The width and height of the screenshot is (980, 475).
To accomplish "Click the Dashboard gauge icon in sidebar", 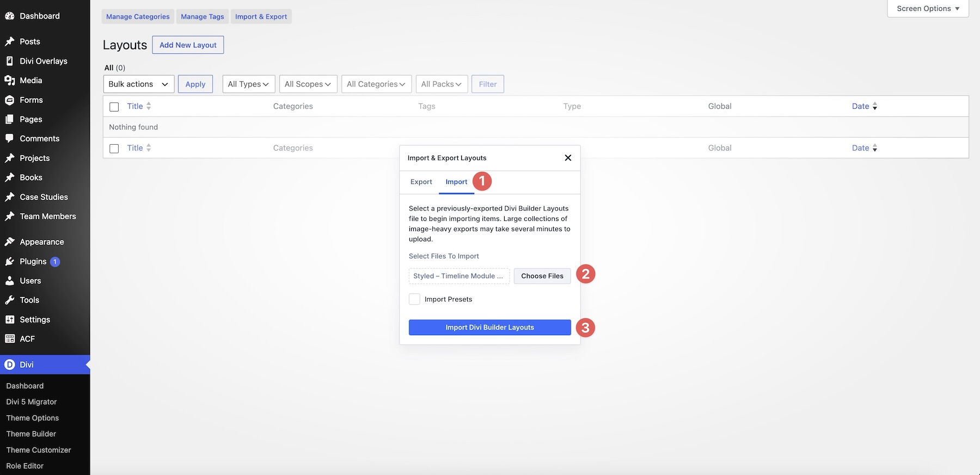I will [9, 16].
